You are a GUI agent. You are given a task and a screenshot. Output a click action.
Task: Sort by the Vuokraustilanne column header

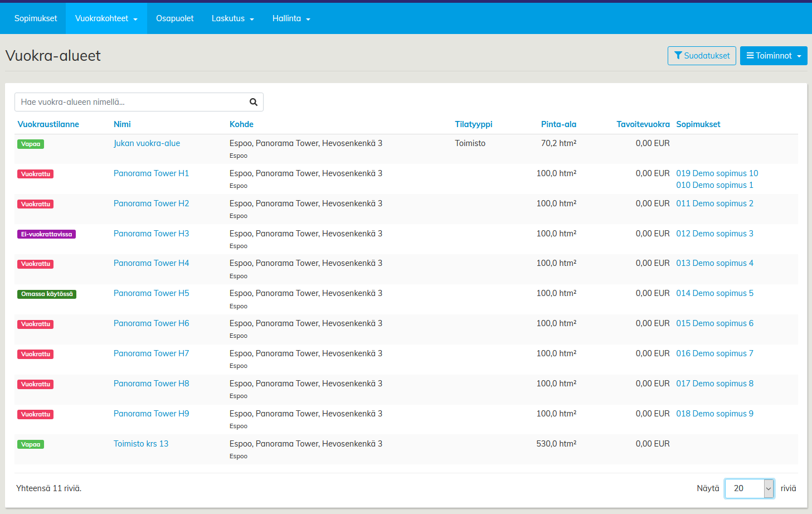(x=48, y=124)
